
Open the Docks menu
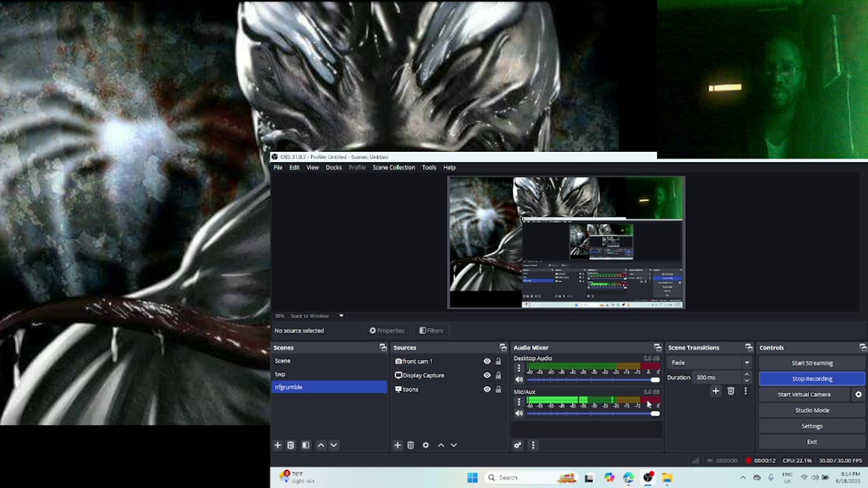[x=334, y=167]
